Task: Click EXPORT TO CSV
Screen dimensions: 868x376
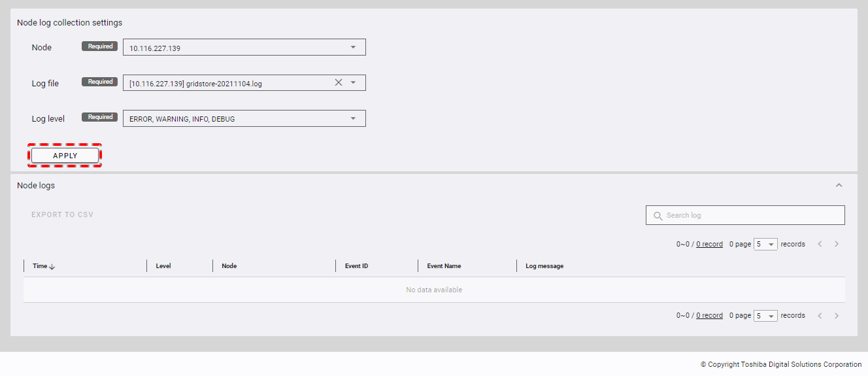Action: click(63, 214)
